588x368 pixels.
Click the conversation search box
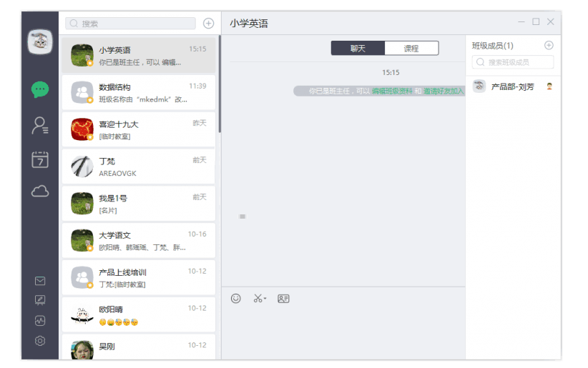pos(132,24)
